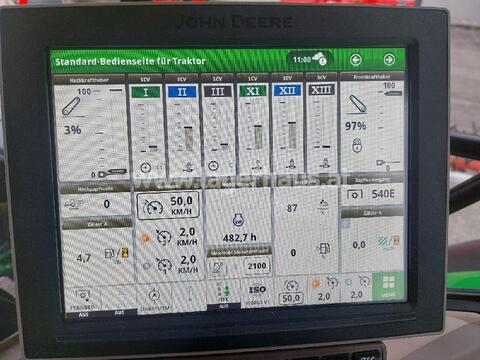This screenshot has height=360, width=480.
Task: Select SCV I header tab
Action: click(x=146, y=92)
